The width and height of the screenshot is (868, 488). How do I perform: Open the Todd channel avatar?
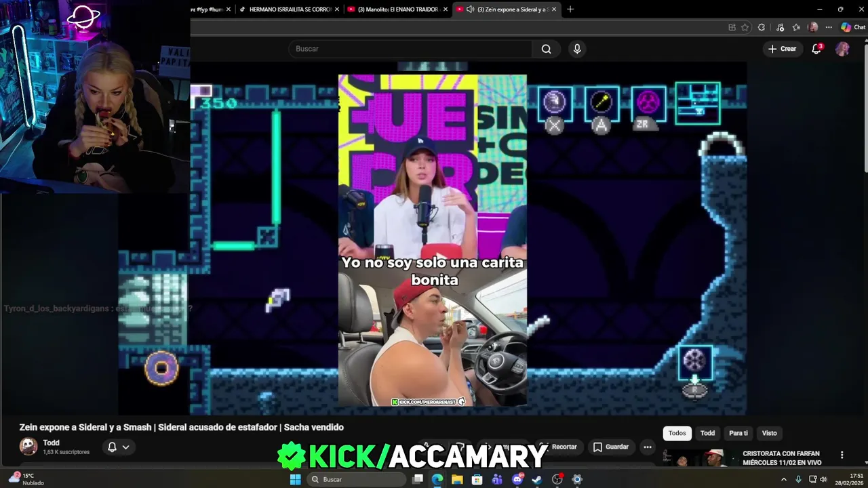(28, 446)
